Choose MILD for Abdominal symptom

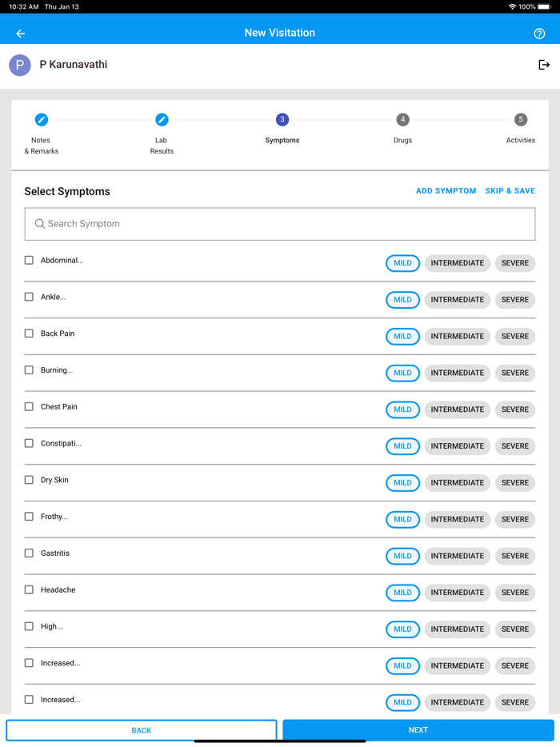402,263
